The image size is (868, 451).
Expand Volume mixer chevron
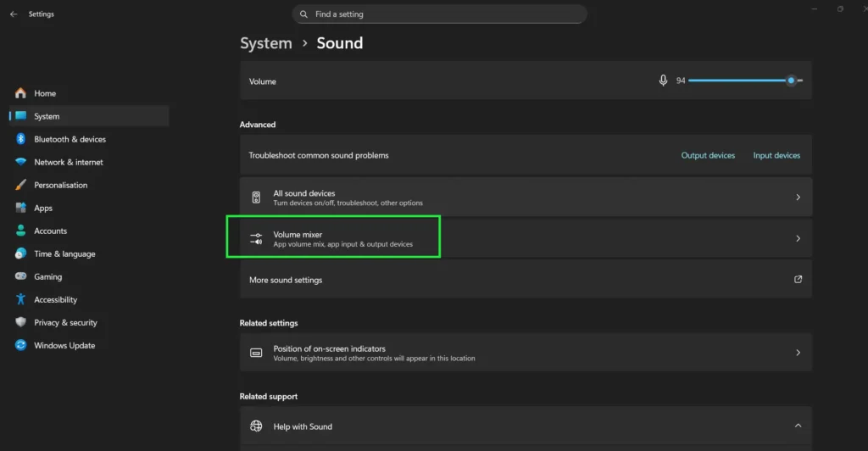[x=798, y=238]
